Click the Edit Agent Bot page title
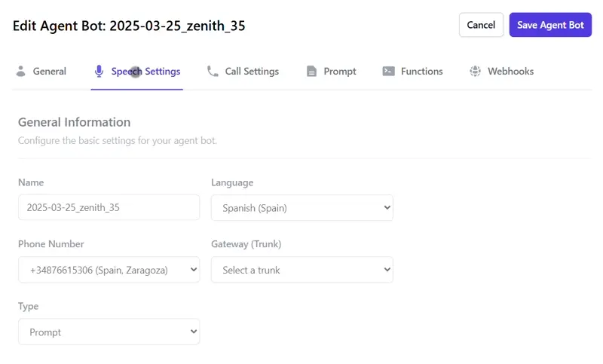The height and width of the screenshot is (364, 603). 129,26
